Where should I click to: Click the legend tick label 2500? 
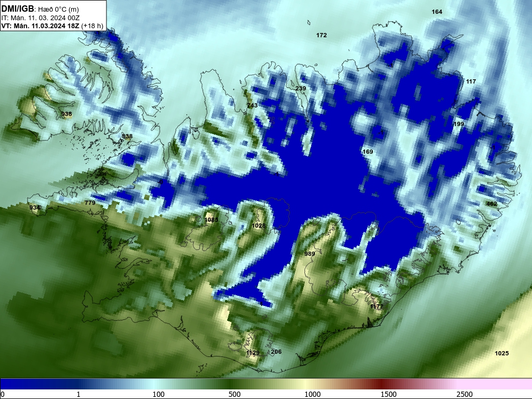(x=464, y=394)
